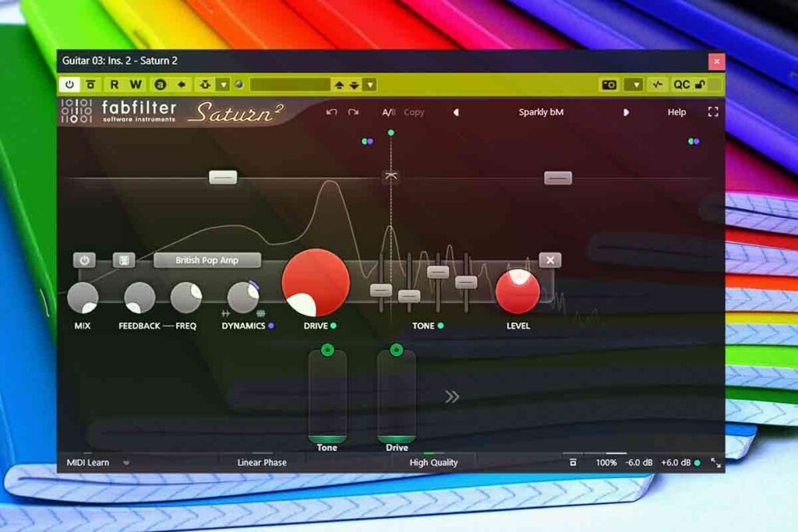The height and width of the screenshot is (532, 798).
Task: Show Quick Controls with the QC button
Action: pyautogui.click(x=681, y=84)
